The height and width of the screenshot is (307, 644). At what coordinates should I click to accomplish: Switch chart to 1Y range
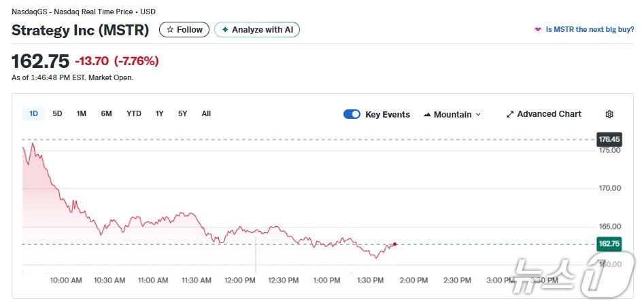[x=159, y=113]
